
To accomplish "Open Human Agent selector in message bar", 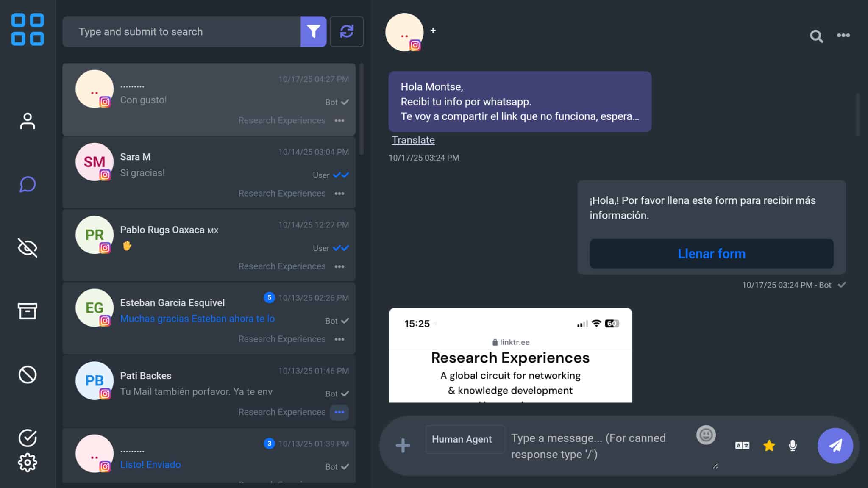I will point(462,439).
